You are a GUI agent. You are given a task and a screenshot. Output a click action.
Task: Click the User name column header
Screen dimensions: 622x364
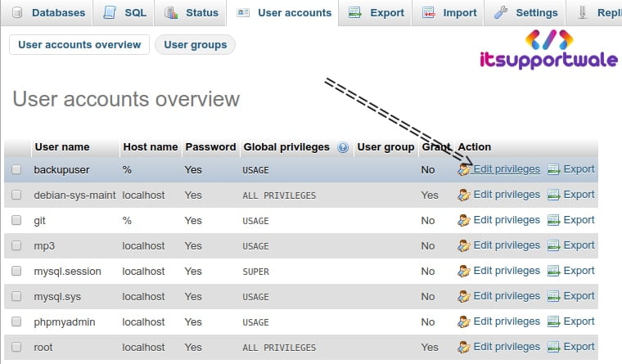[x=62, y=147]
